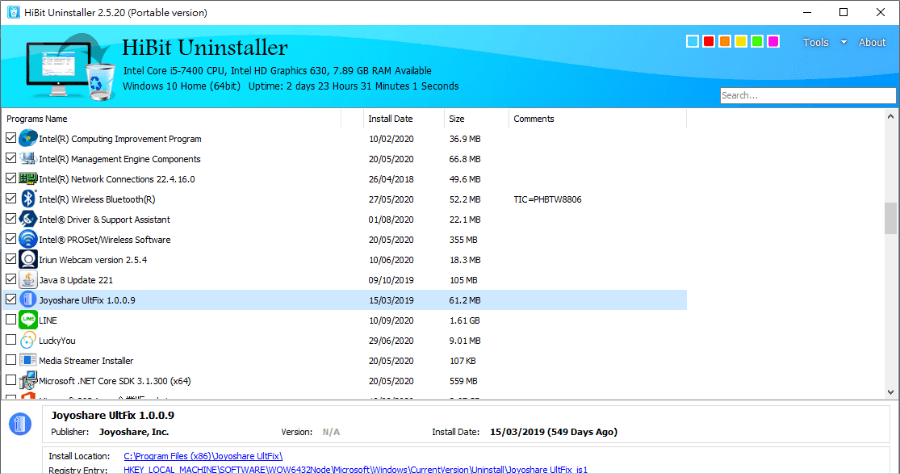
Task: Click the 1.61 GB size value
Action: click(x=464, y=320)
